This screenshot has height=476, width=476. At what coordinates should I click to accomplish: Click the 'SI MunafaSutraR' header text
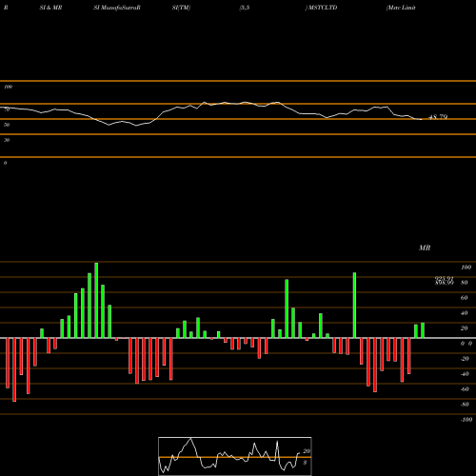[x=117, y=8]
